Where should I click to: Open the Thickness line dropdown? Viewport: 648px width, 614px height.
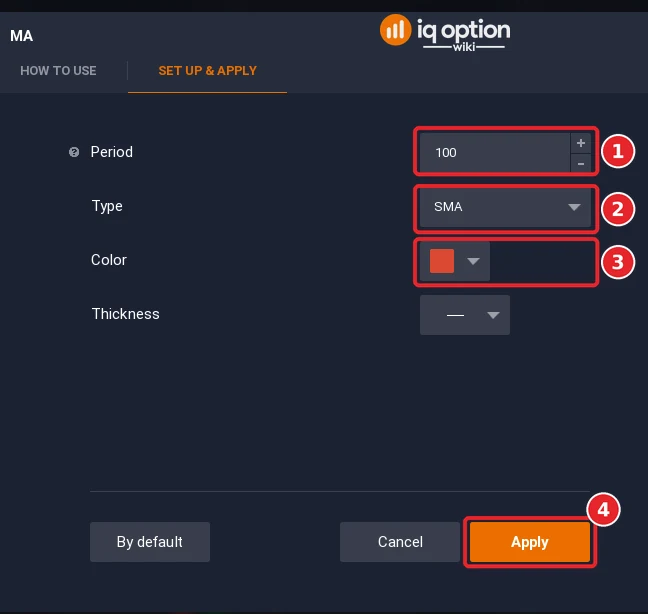point(465,315)
